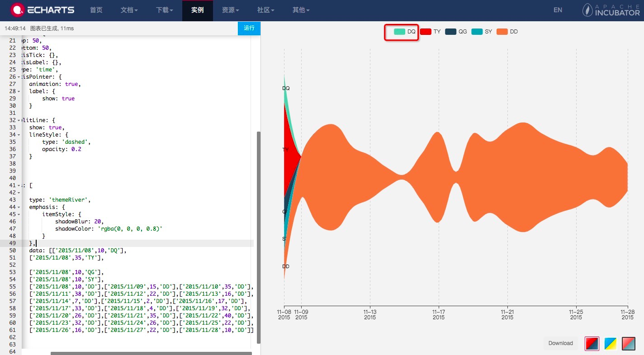Click the 运行 run button
This screenshot has width=644, height=355.
[x=249, y=28]
